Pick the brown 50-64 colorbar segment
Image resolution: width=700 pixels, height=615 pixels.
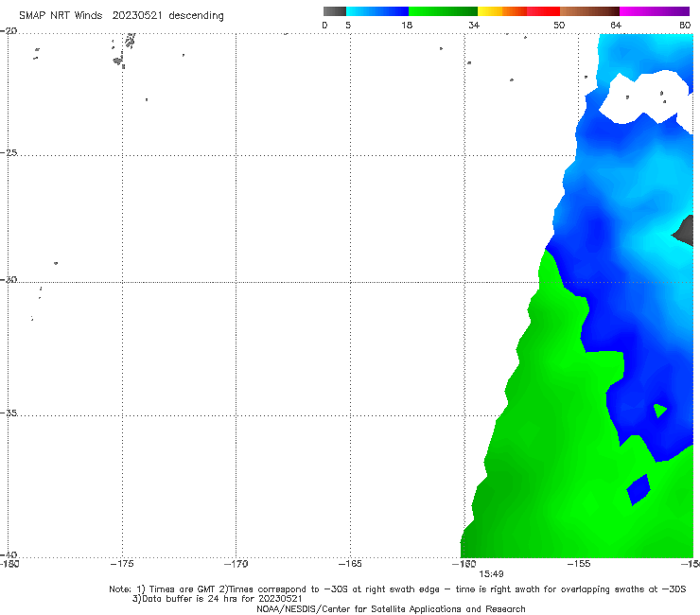(x=589, y=11)
